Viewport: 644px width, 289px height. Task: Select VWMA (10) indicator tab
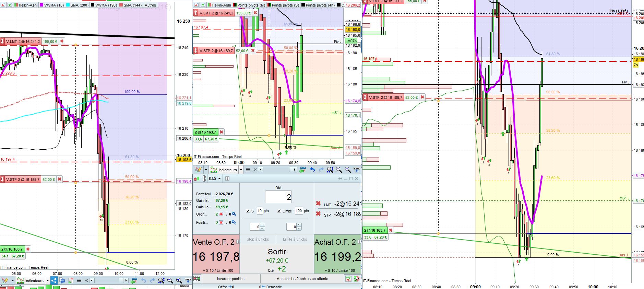pyautogui.click(x=52, y=5)
